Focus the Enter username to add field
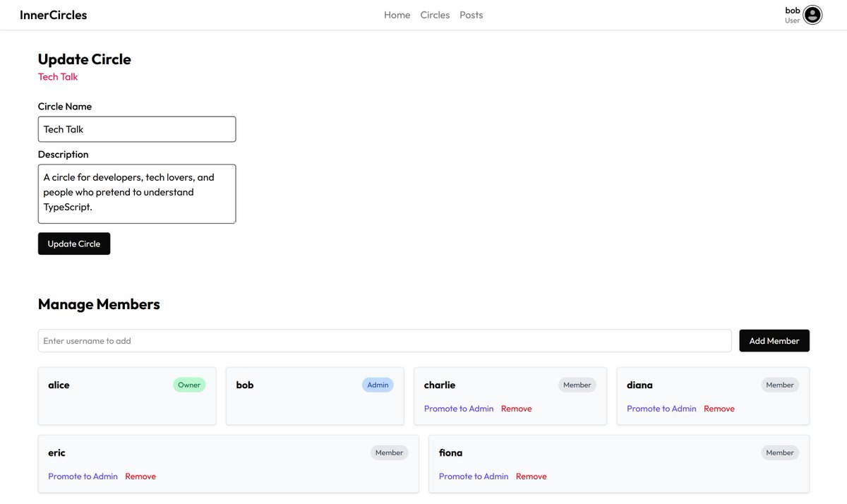Screen dimensions: 847x504 click(385, 341)
